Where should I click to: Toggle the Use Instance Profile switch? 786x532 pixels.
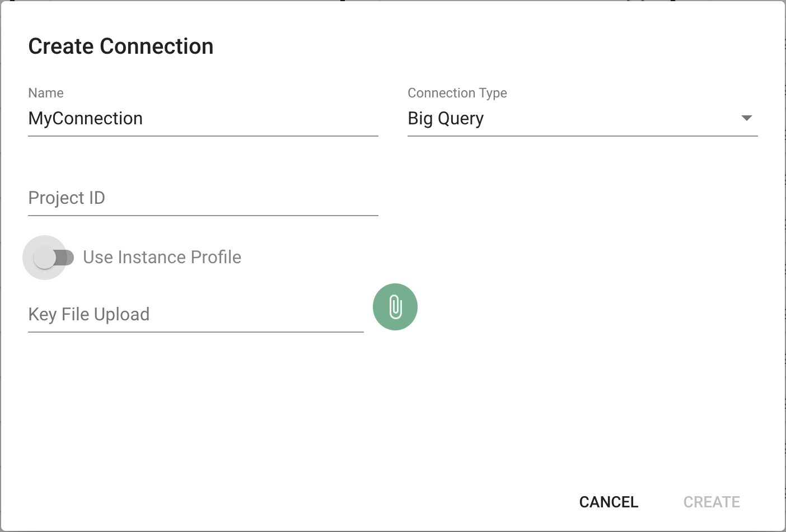53,258
